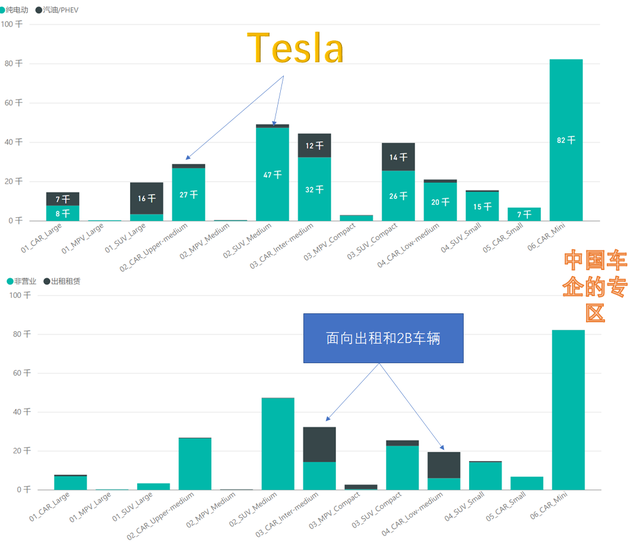This screenshot has height=543, width=640.
Task: Click the 14千 dark segment in SUV_Compact
Action: [398, 157]
